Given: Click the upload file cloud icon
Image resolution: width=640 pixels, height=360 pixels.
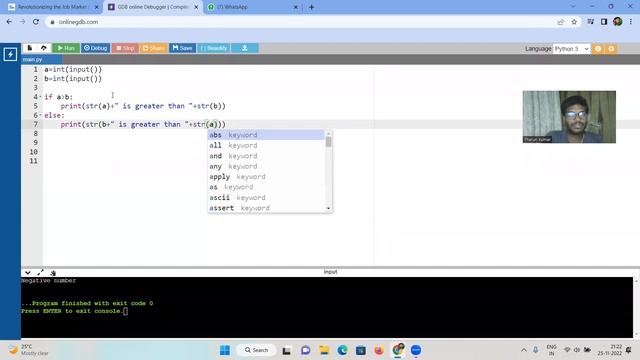Looking at the screenshot, I should coord(44,48).
